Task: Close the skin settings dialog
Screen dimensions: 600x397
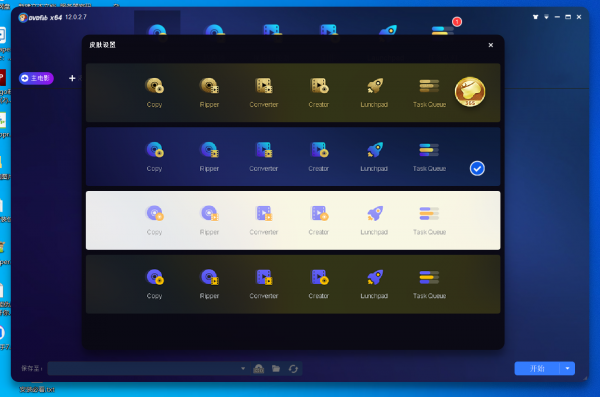Action: (x=491, y=45)
